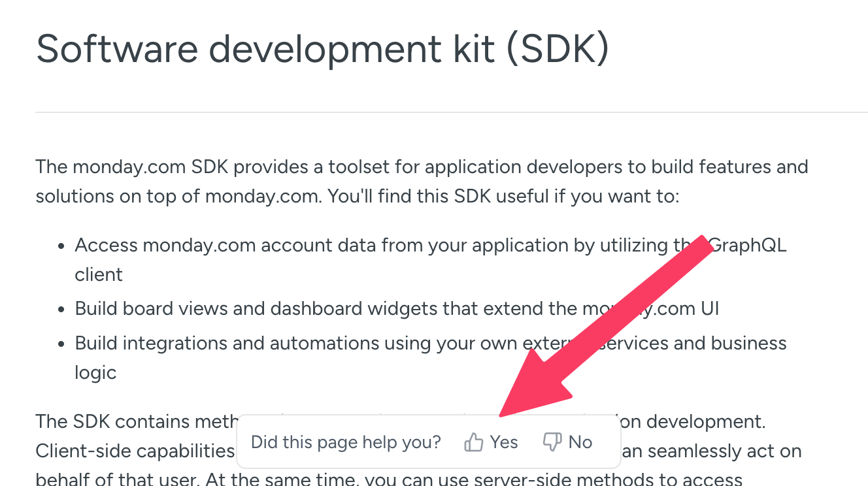Click the thumbs-down icon in feedback widget
Screen dimensions: 868x486
552,443
